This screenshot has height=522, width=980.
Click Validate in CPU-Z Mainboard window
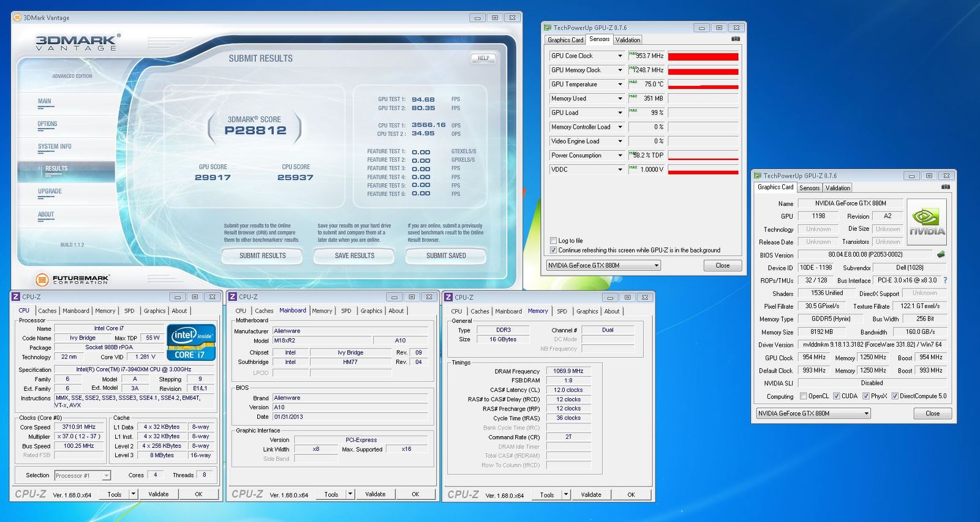(x=375, y=494)
